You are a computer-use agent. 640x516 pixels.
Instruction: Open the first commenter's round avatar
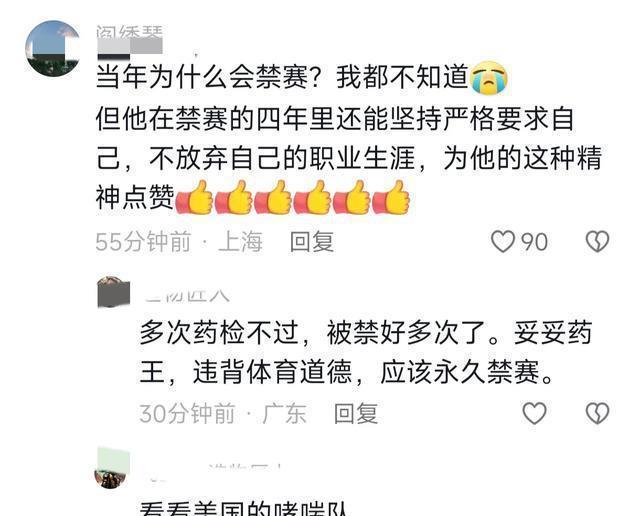coord(52,48)
